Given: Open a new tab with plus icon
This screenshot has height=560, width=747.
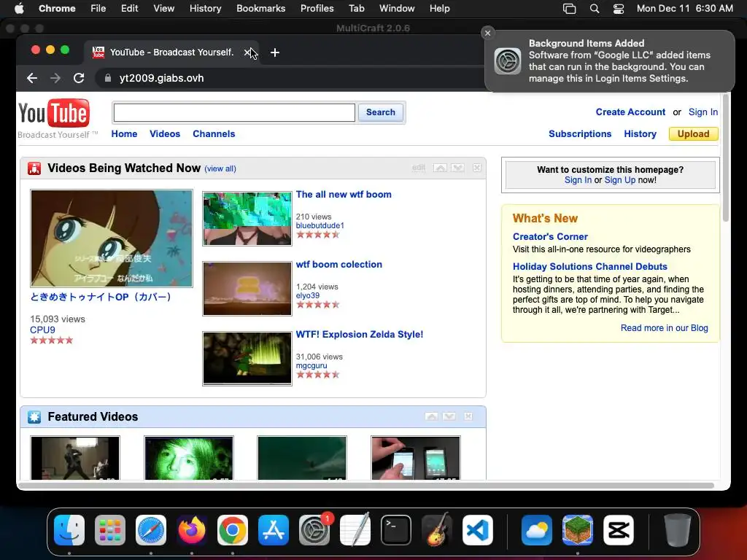Looking at the screenshot, I should tap(275, 52).
